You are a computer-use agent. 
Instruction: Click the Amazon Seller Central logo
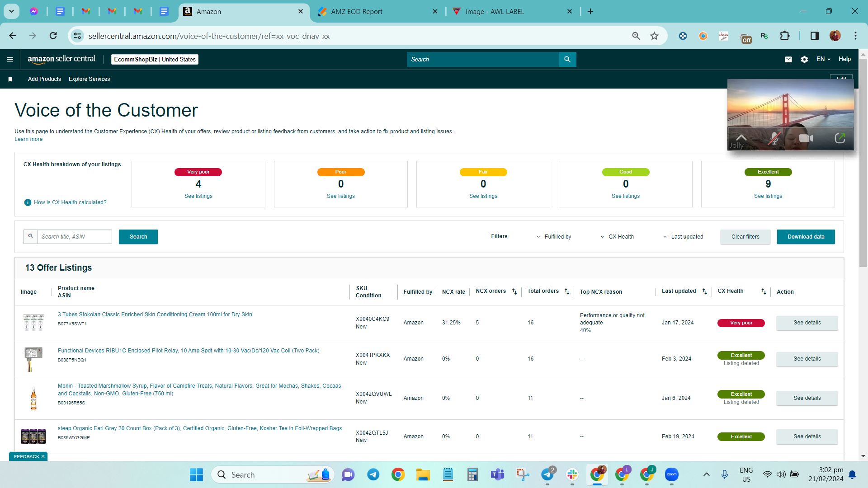coord(61,59)
